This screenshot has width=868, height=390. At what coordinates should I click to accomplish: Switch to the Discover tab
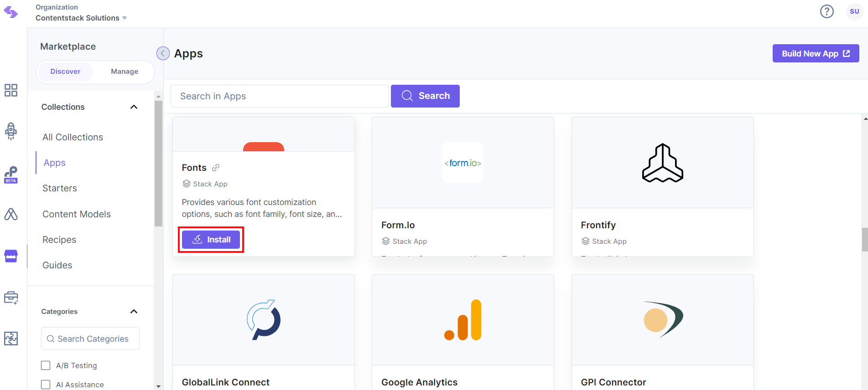(65, 72)
